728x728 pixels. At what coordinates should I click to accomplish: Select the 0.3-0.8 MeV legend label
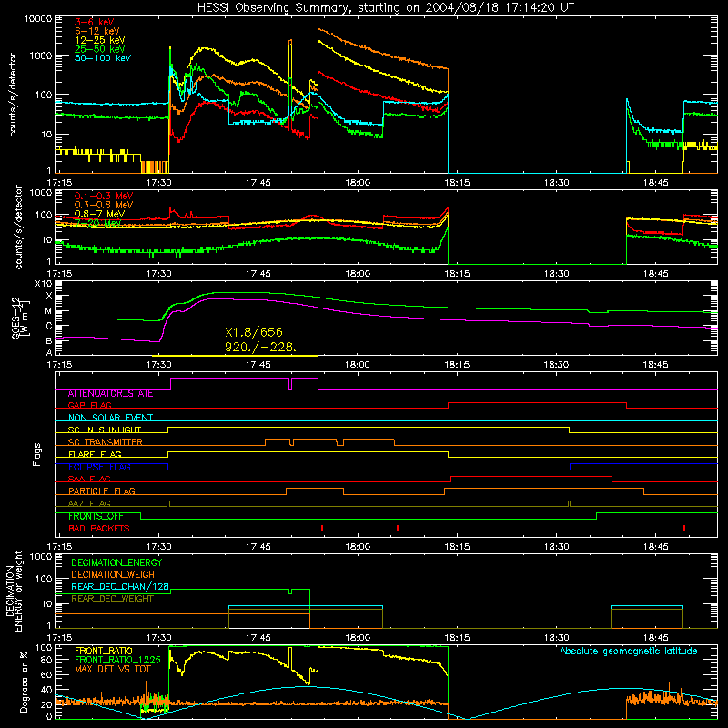point(104,206)
